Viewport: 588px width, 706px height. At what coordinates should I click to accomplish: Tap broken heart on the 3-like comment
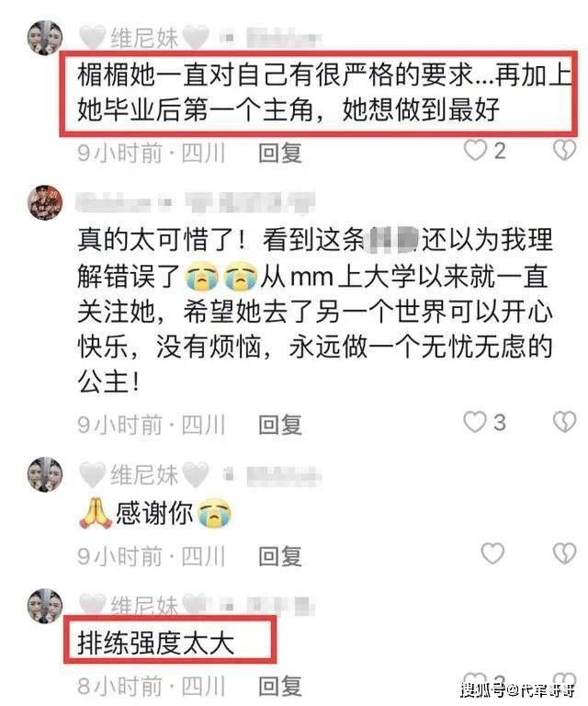point(565,422)
